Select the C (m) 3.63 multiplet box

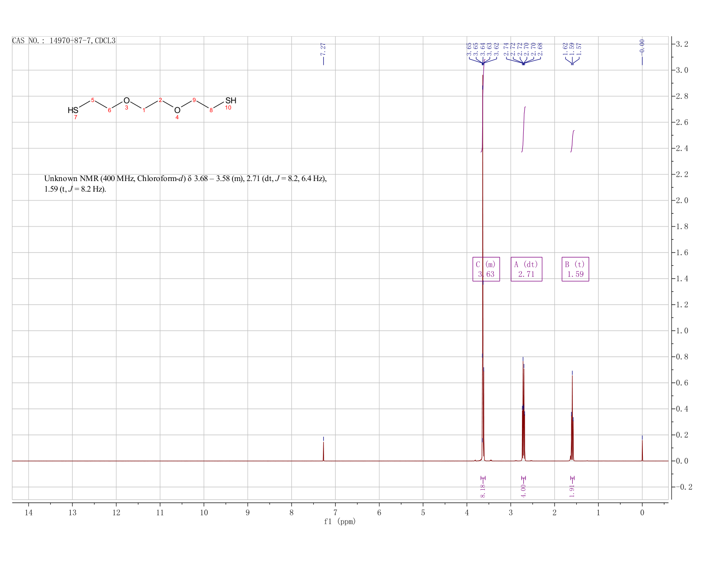click(486, 269)
